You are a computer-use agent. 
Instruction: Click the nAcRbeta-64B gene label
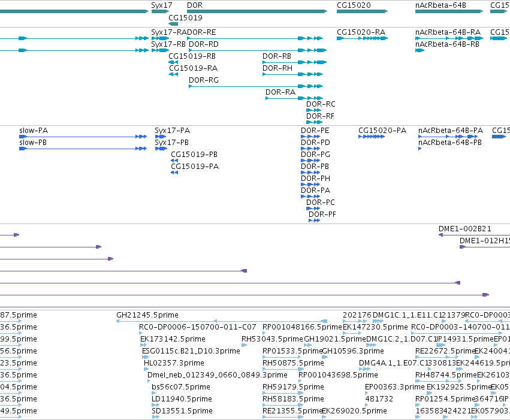(440, 5)
